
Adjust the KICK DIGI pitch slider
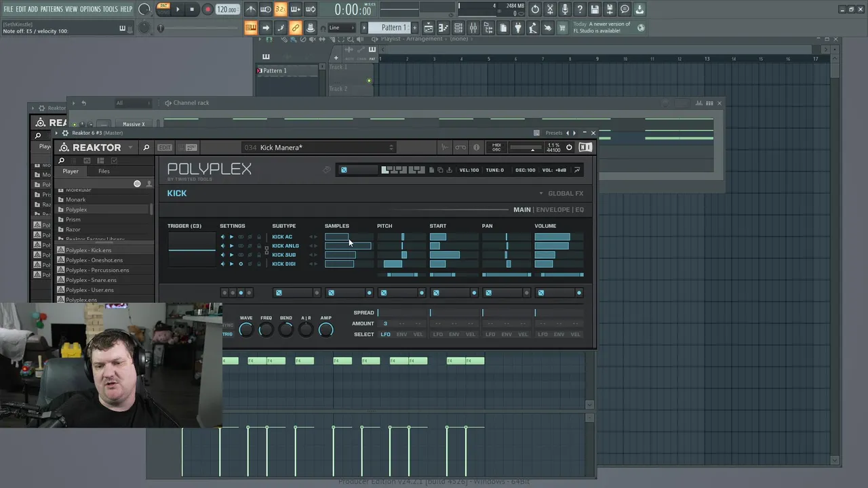402,264
